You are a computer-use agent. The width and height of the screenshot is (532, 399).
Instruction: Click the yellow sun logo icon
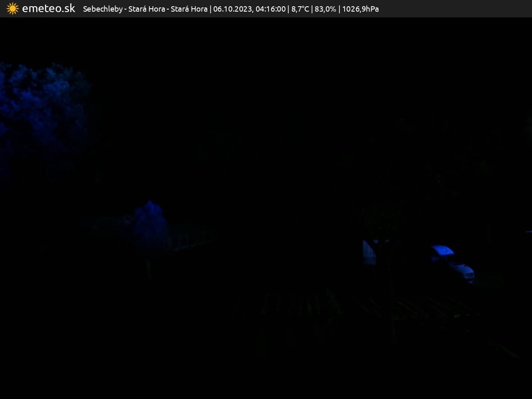[12, 9]
